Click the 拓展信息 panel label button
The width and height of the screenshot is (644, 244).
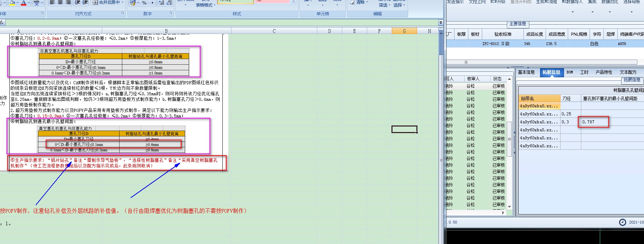pyautogui.click(x=632, y=80)
